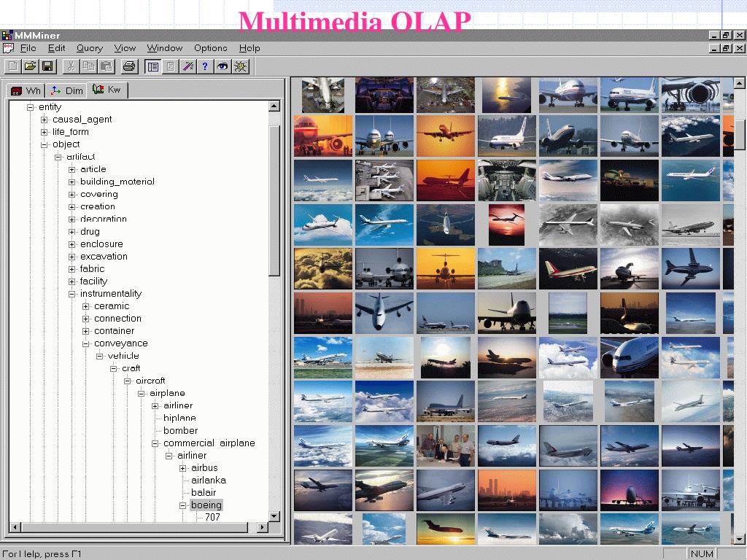Click the image gallery scroll up arrow
Image resolution: width=747 pixels, height=560 pixels.
pyautogui.click(x=739, y=83)
